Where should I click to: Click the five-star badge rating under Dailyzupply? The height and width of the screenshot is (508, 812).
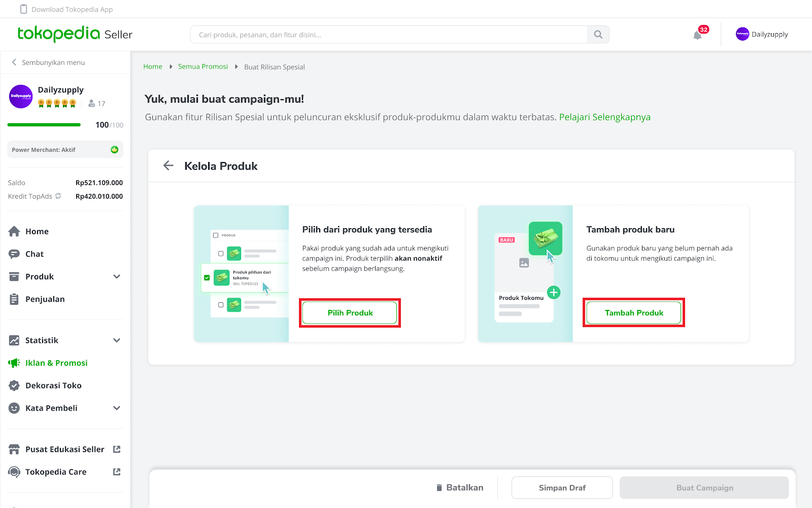pyautogui.click(x=57, y=103)
